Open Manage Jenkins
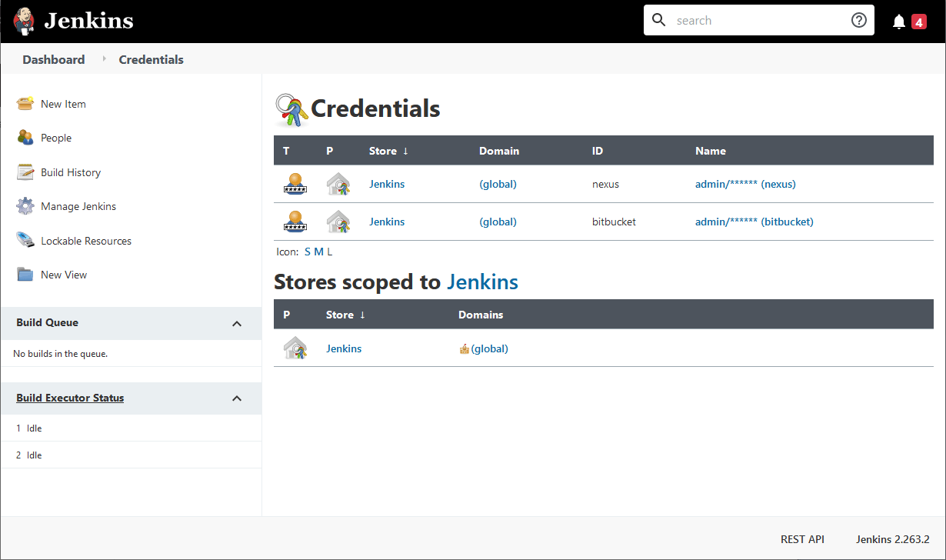 [78, 206]
